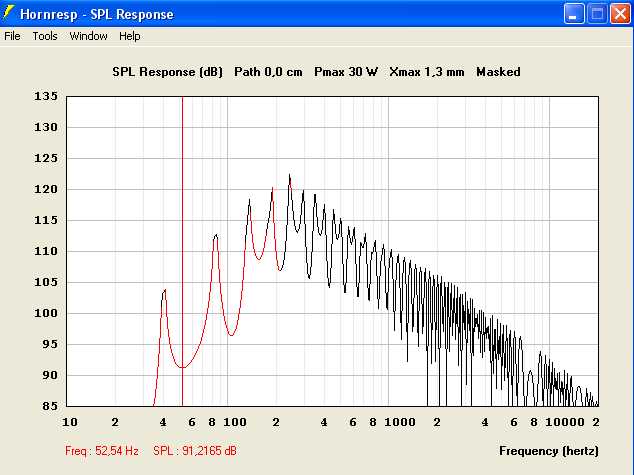The height and width of the screenshot is (475, 634).
Task: Close the Hornresp SPL Response window
Action: 620,14
